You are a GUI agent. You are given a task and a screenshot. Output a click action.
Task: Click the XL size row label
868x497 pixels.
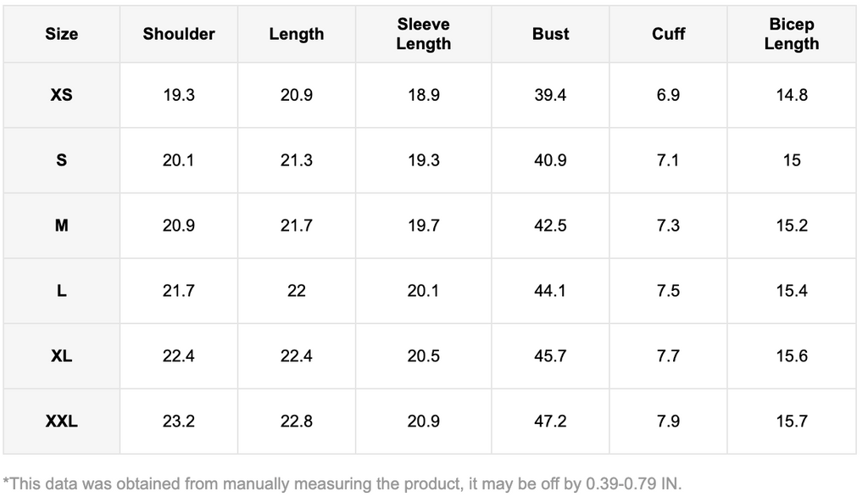[61, 356]
